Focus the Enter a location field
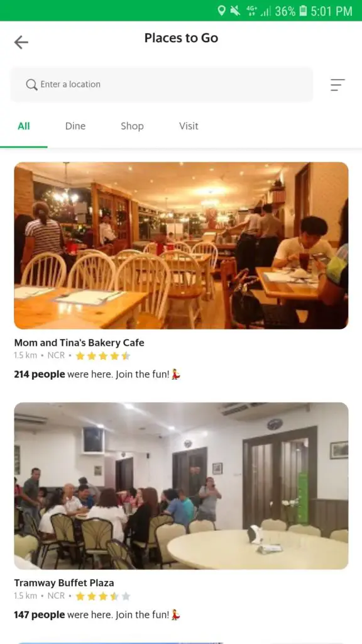The image size is (362, 644). 162,85
